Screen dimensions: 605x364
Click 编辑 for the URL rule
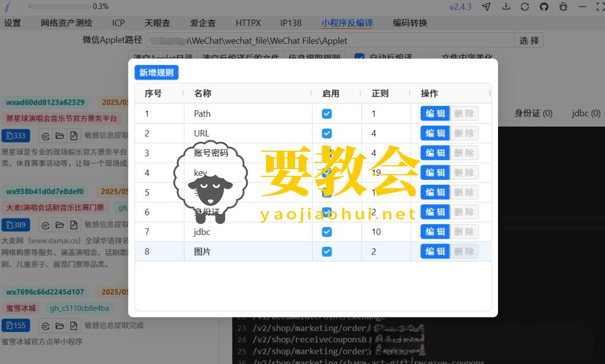coord(435,133)
